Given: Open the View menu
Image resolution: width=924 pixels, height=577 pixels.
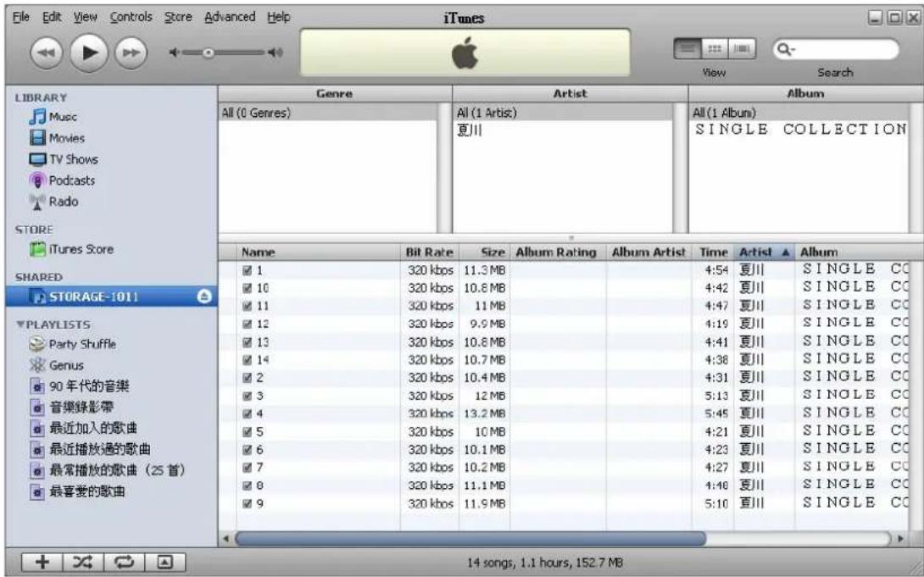Looking at the screenshot, I should (x=86, y=17).
